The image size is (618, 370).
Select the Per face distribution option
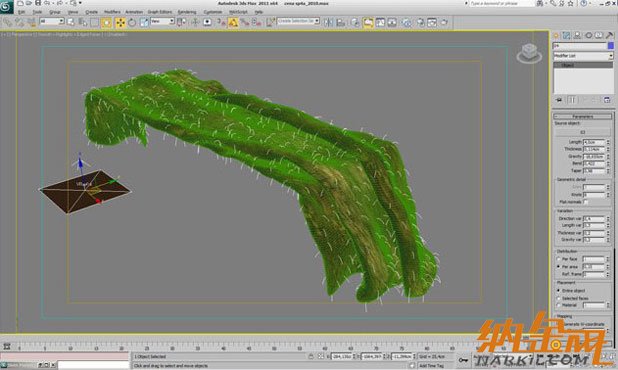coord(558,259)
